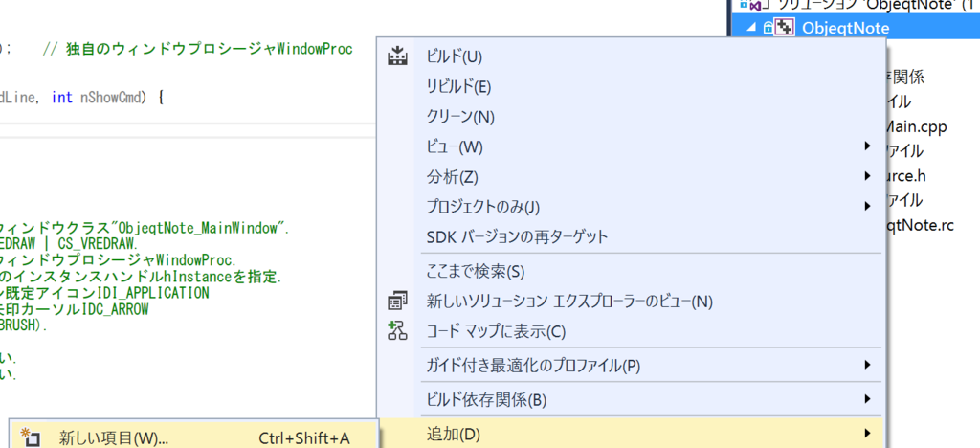Viewport: 980px width, 448px height.
Task: Click submenu arrow on プロジェクトのみ(J) row
Action: [x=867, y=206]
